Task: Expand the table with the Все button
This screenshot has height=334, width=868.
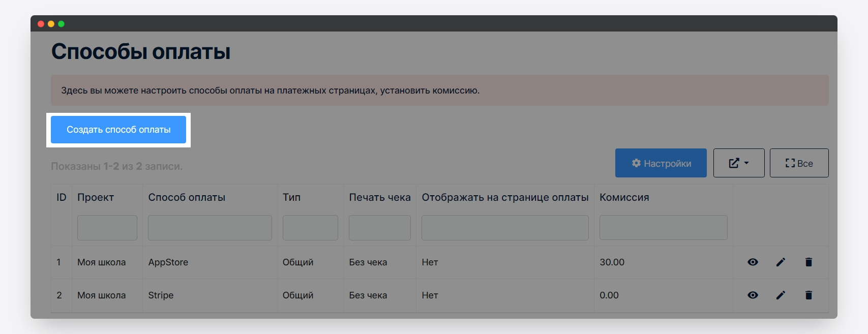Action: coord(799,163)
